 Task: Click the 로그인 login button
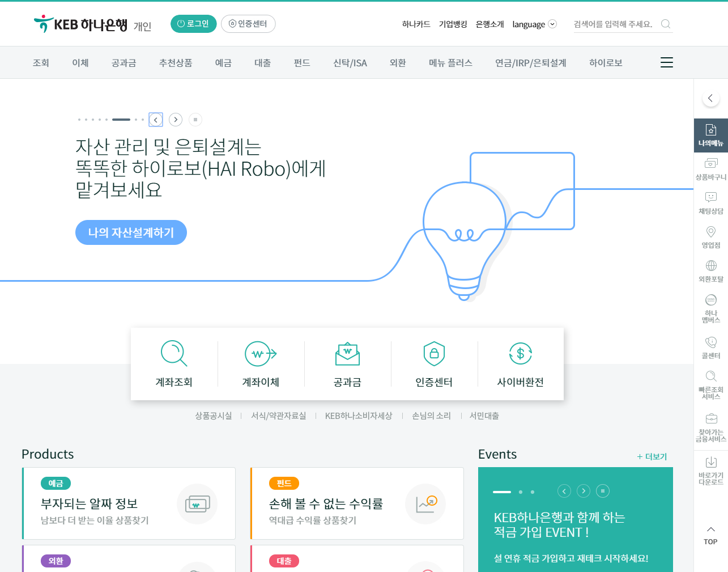click(x=194, y=24)
